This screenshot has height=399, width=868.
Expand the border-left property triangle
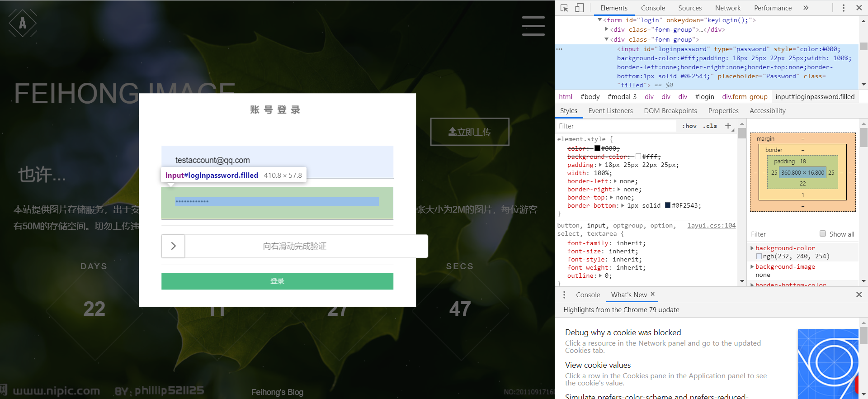[x=615, y=181]
